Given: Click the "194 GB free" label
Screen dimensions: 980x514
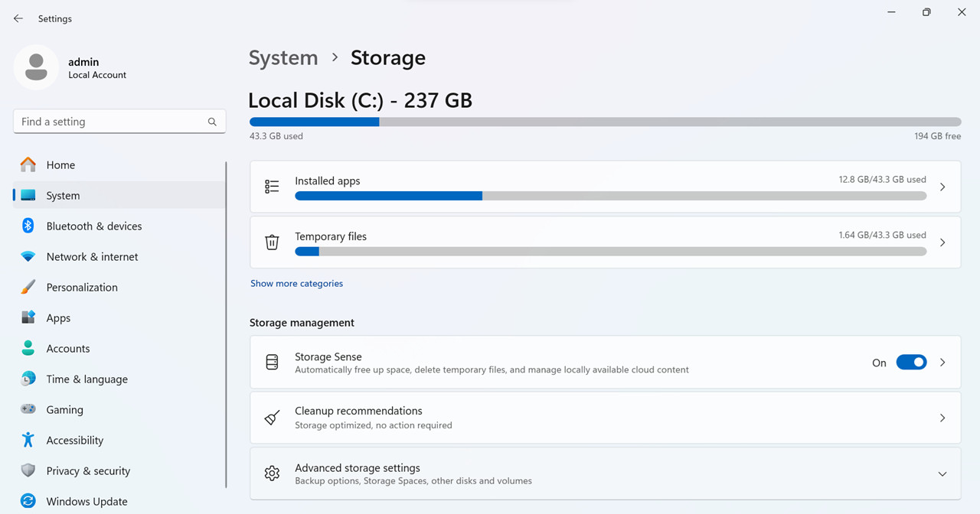Looking at the screenshot, I should tap(937, 136).
